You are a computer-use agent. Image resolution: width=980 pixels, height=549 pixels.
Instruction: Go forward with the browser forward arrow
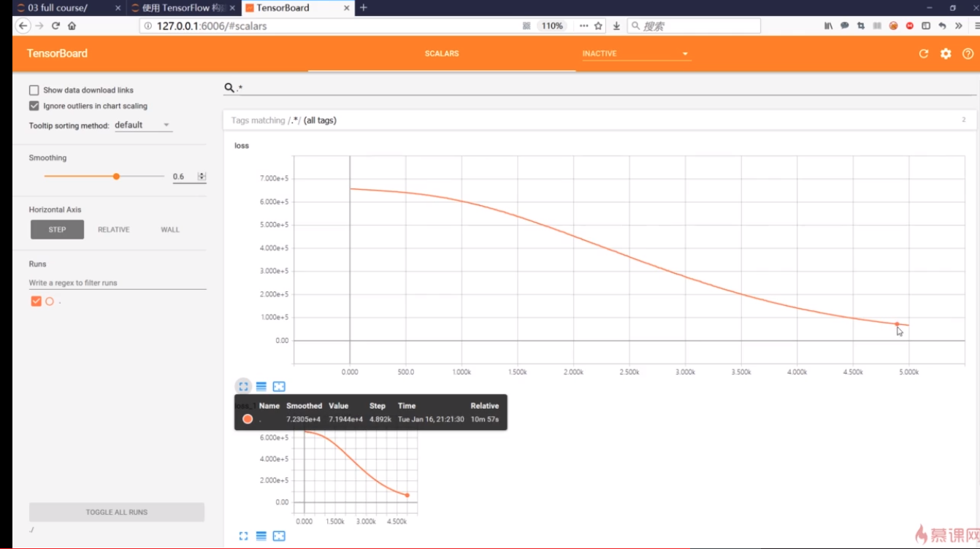pos(39,26)
